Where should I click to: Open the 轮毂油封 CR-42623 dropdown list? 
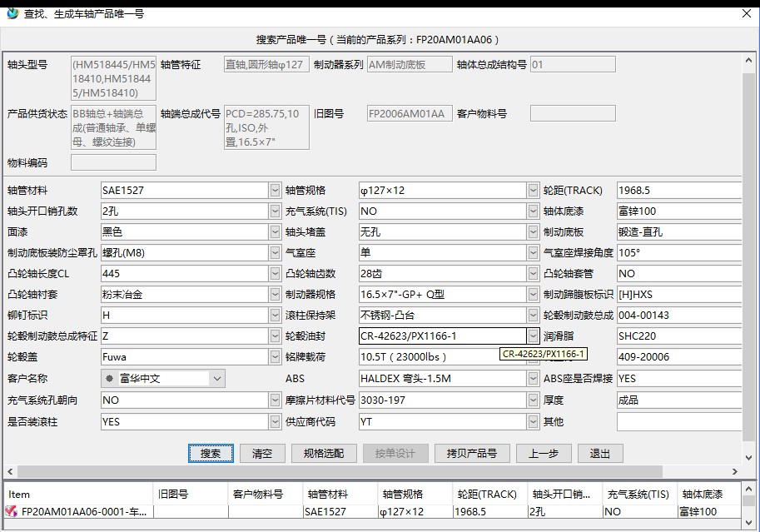tap(534, 336)
